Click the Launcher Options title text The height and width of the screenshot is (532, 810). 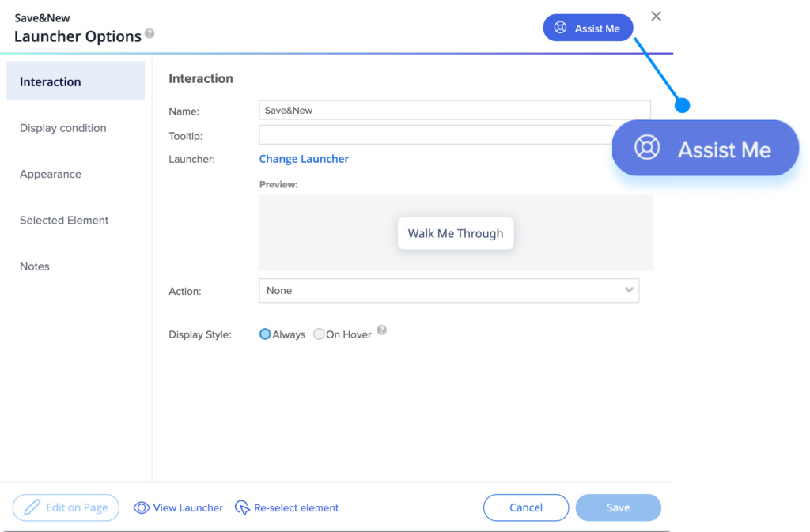coord(78,36)
